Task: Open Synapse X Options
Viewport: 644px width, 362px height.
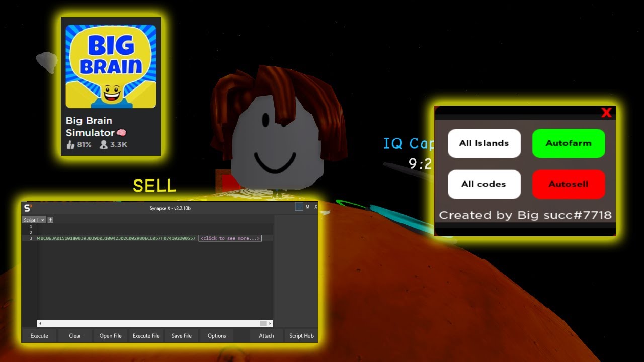Action: tap(217, 336)
